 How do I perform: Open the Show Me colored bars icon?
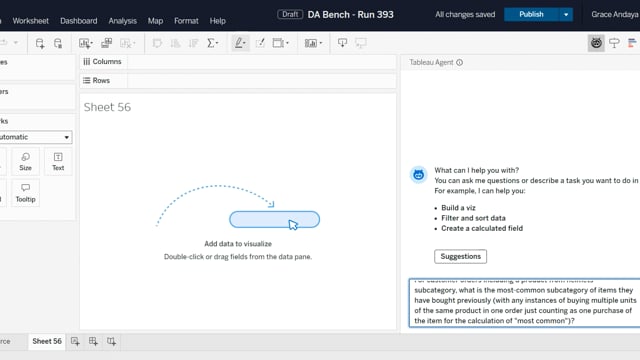tap(632, 43)
